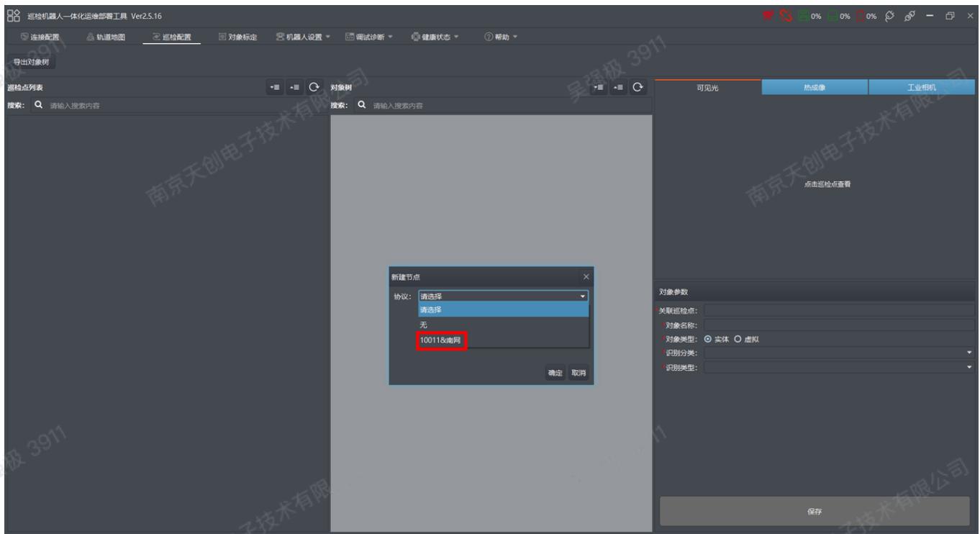Click the 对象名称 input field
This screenshot has height=534, width=980.
coord(840,325)
